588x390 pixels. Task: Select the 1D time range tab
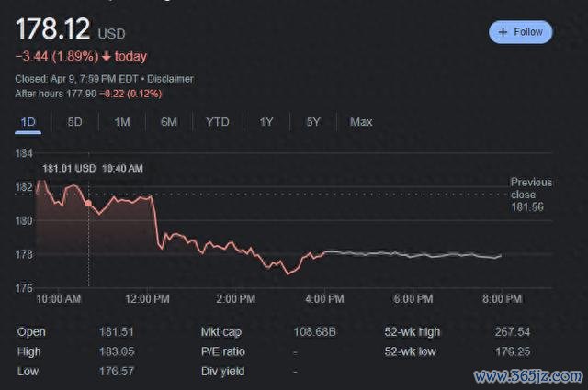point(28,122)
